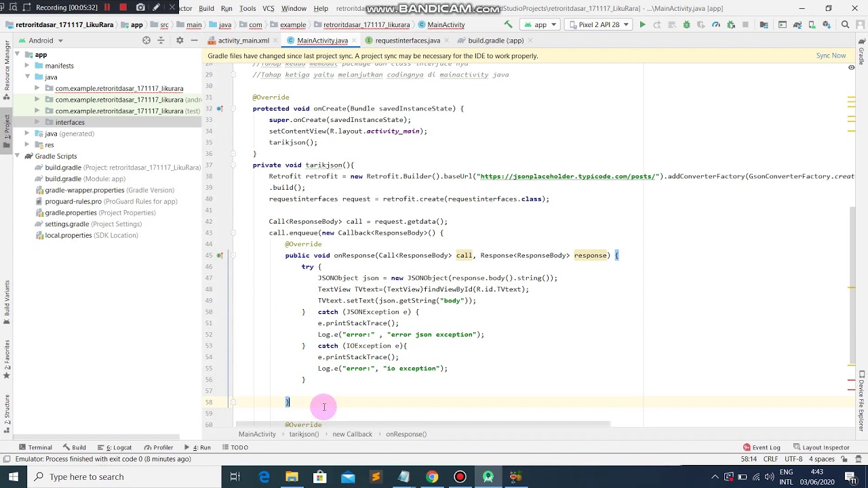Open the VCS menu

269,8
